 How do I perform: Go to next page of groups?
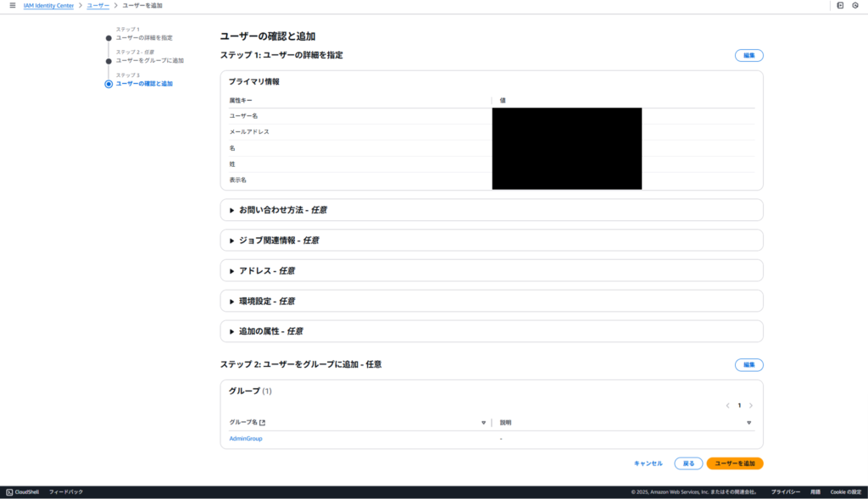coord(751,406)
